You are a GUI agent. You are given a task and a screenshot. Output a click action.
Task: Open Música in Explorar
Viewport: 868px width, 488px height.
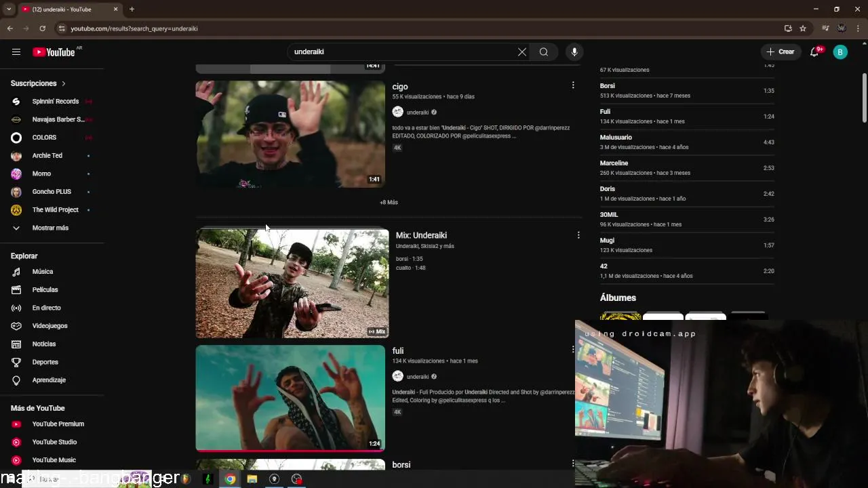click(x=52, y=272)
